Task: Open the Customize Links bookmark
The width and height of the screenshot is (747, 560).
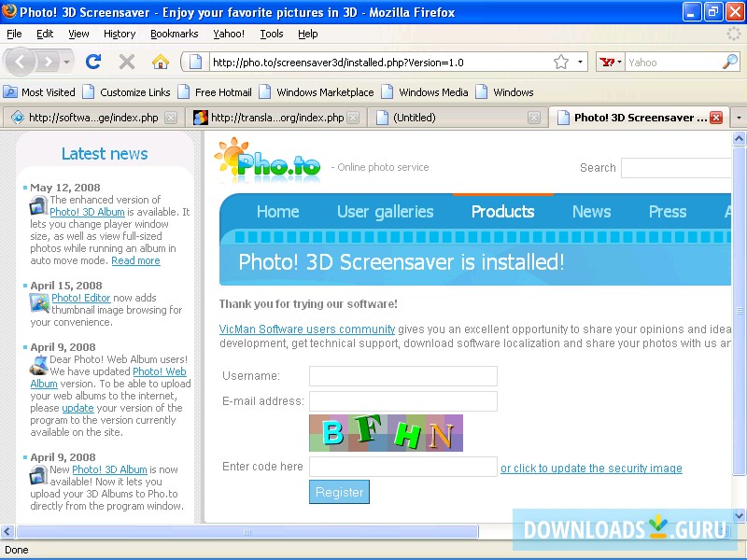Action: [127, 91]
